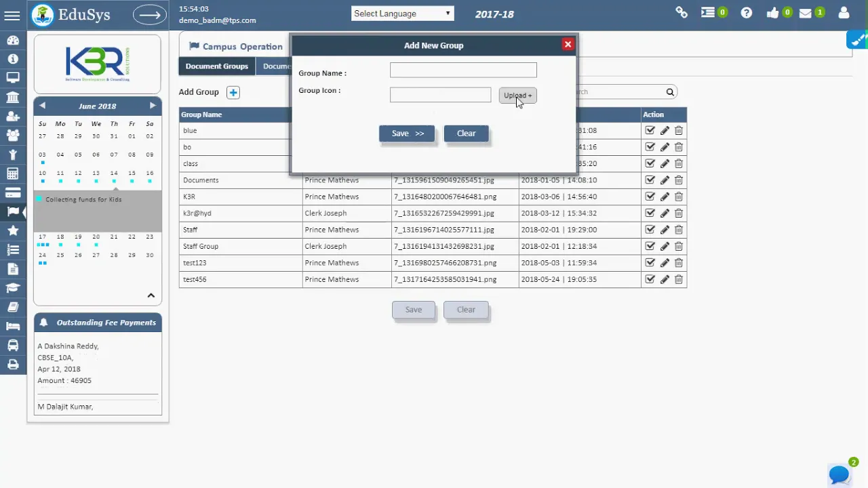Delete the K3R group row
Image resolution: width=868 pixels, height=488 pixels.
pos(679,197)
